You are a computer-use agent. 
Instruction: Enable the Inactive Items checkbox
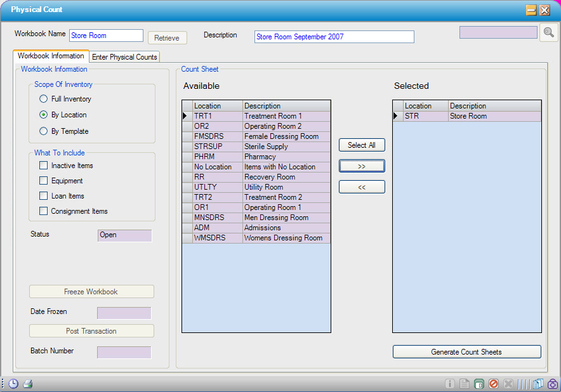[44, 166]
